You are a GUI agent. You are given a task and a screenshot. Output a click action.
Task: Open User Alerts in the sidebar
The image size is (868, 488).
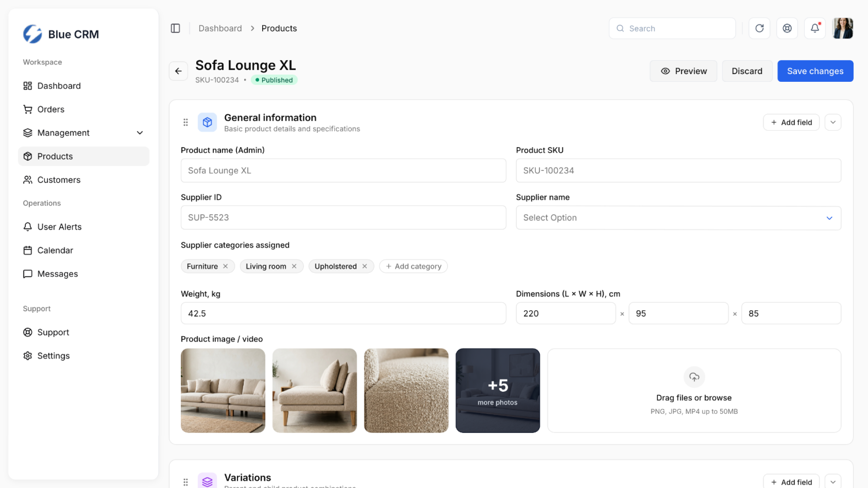[x=84, y=227]
